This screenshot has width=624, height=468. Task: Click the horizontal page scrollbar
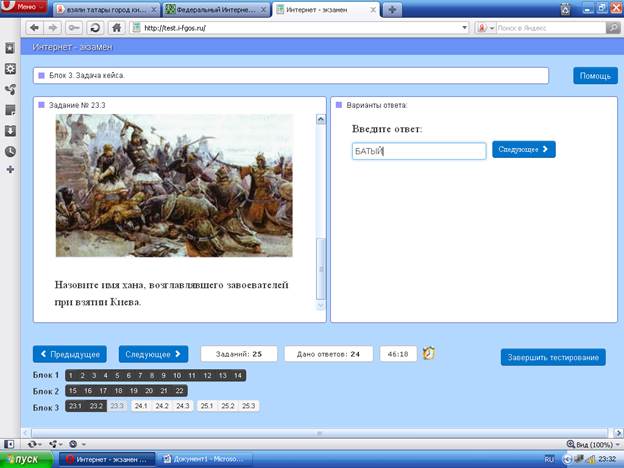[319, 433]
